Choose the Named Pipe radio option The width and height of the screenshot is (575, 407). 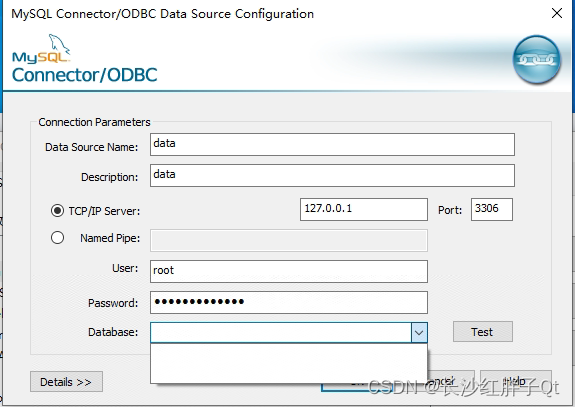pos(57,238)
